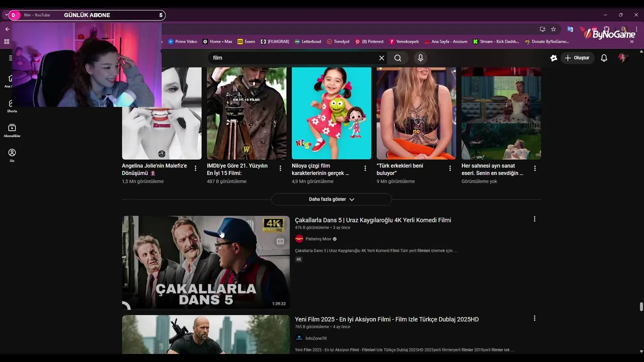Open the (8) Pinterest bookmark

coord(369,42)
